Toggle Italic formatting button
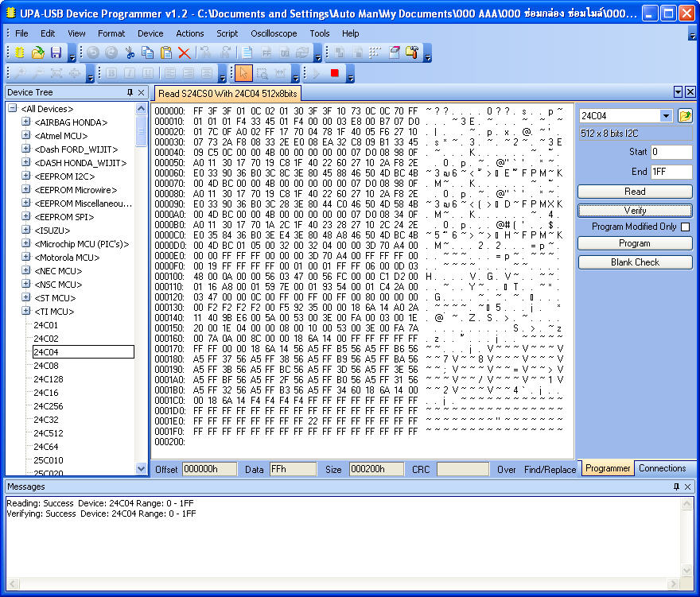This screenshot has height=597, width=700. (130, 73)
